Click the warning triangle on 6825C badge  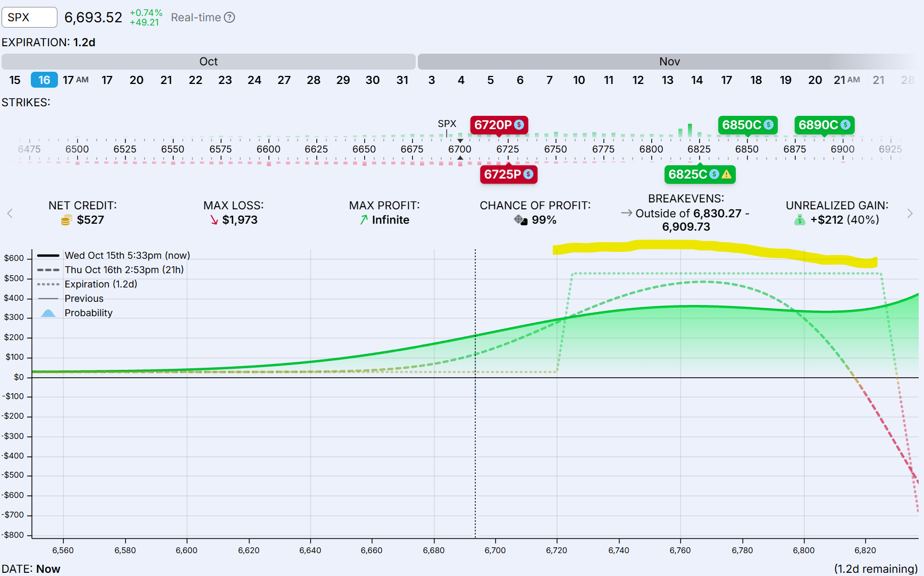click(x=726, y=174)
